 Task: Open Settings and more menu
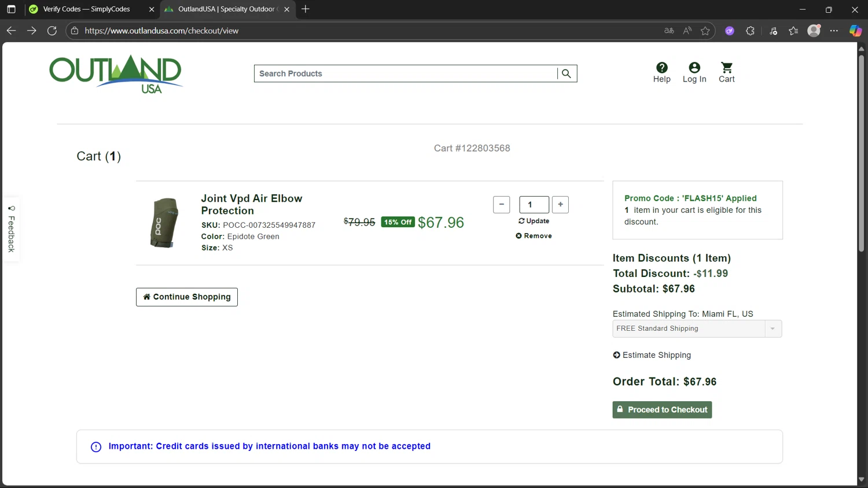[x=834, y=31]
